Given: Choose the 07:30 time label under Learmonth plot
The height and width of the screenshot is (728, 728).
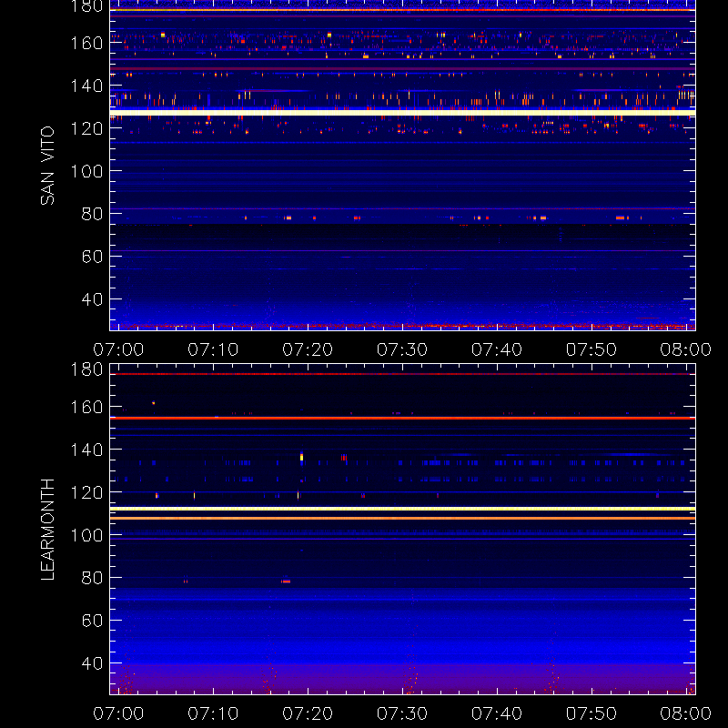Looking at the screenshot, I should (x=402, y=713).
